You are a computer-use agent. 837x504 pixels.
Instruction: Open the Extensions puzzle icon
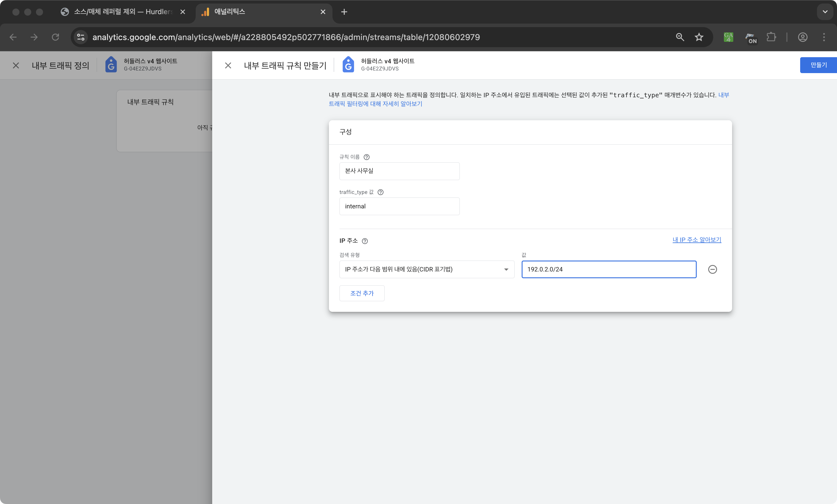pyautogui.click(x=771, y=37)
